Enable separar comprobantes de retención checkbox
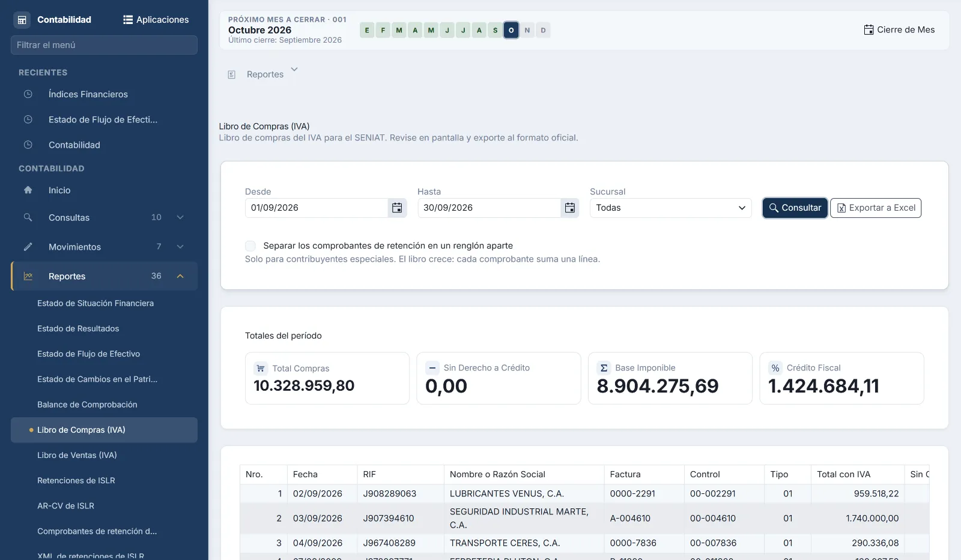 click(x=250, y=245)
